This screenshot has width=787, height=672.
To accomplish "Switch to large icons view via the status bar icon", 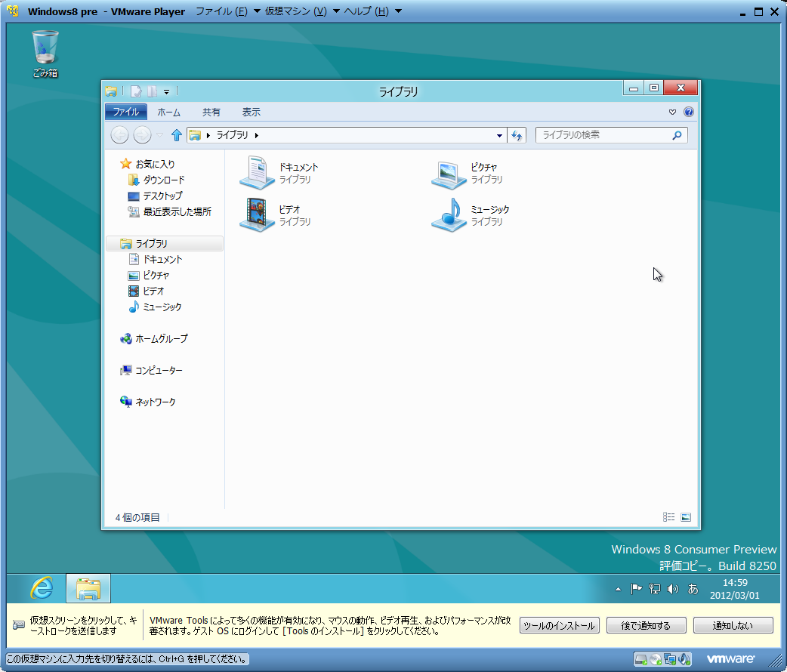I will click(686, 517).
